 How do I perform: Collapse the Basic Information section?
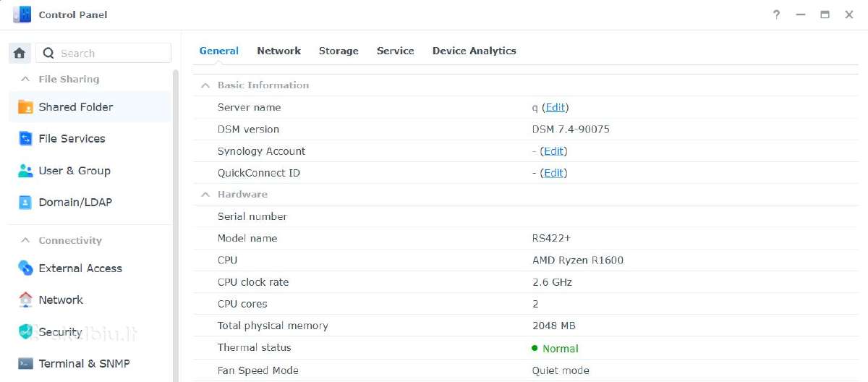click(205, 85)
